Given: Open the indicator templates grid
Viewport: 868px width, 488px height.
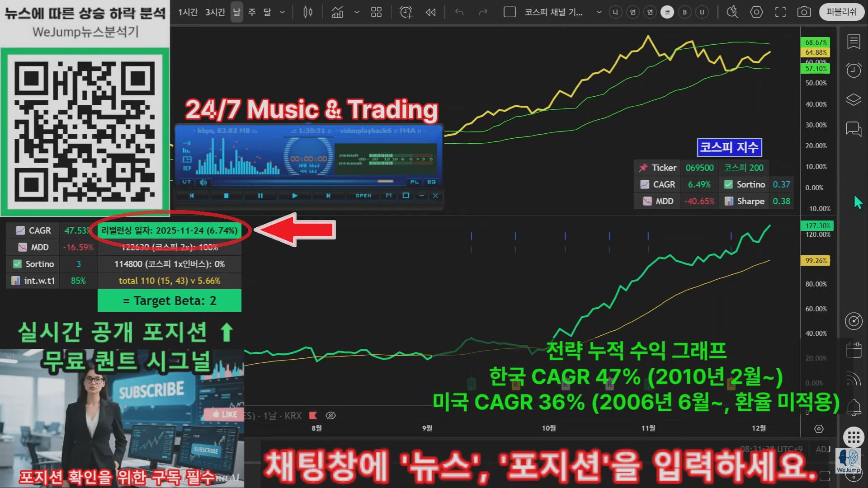Looking at the screenshot, I should click(376, 12).
